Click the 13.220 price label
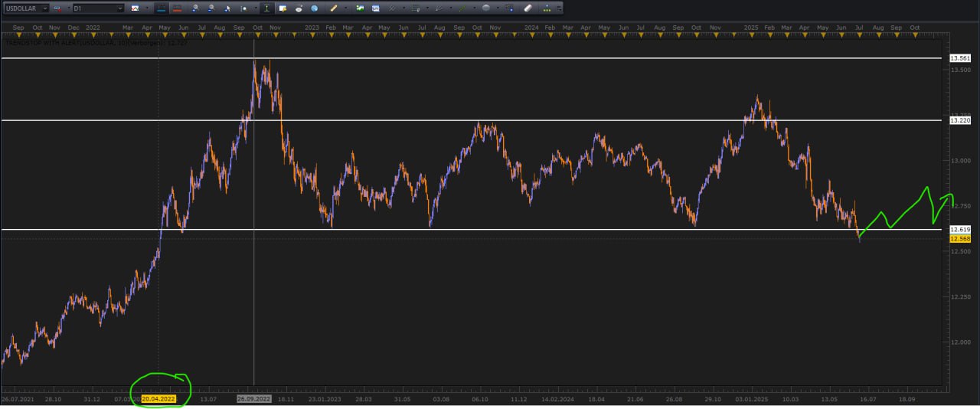This screenshot has width=980, height=409. click(960, 120)
